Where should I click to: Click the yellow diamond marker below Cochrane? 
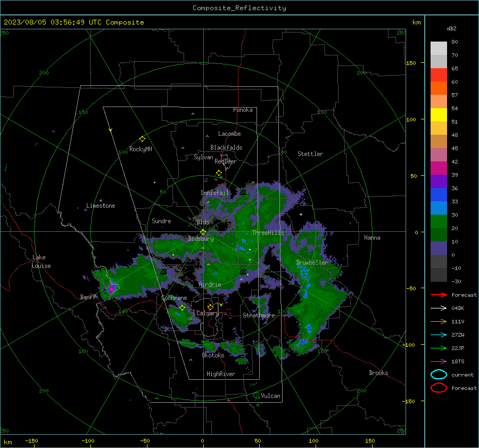tap(182, 307)
